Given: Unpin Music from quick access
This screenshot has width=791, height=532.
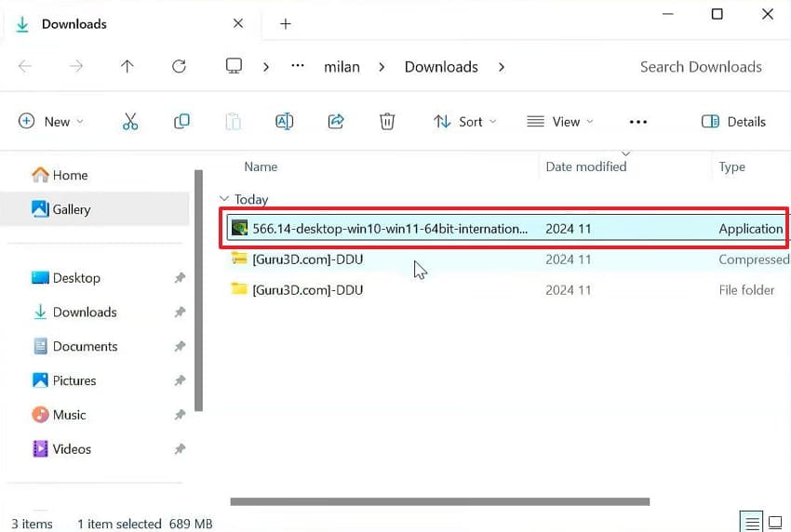Looking at the screenshot, I should click(x=181, y=415).
